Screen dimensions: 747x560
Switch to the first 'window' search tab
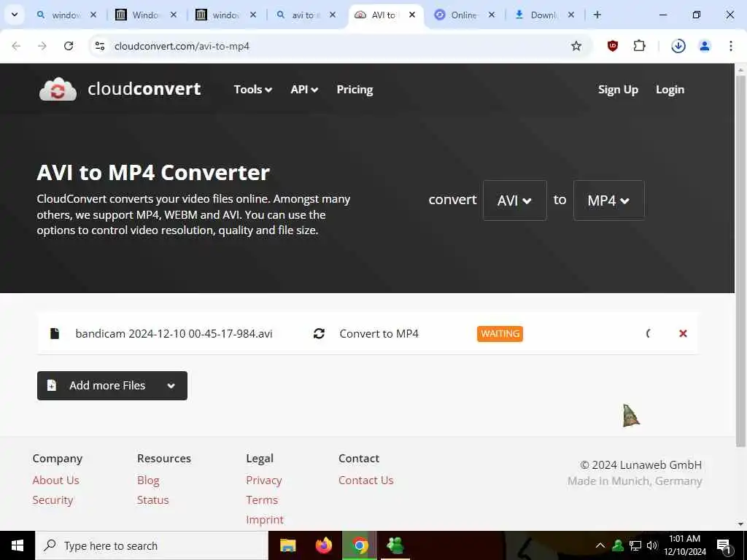click(x=66, y=15)
